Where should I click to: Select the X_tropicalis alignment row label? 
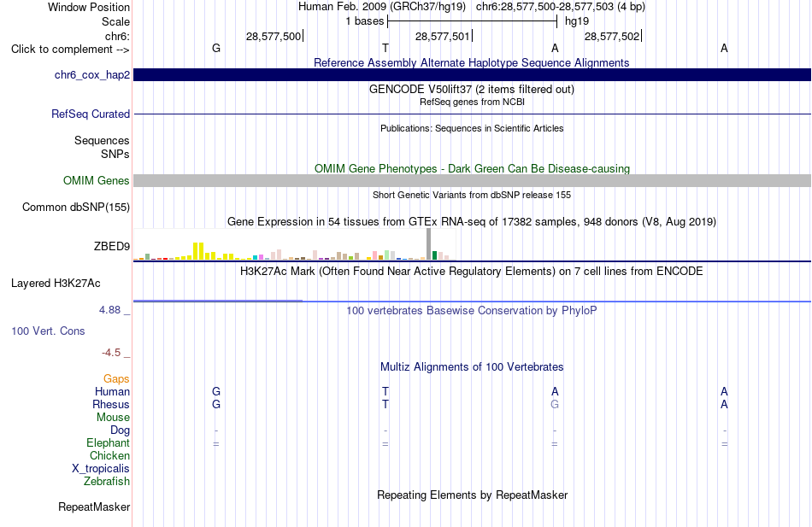pyautogui.click(x=101, y=469)
